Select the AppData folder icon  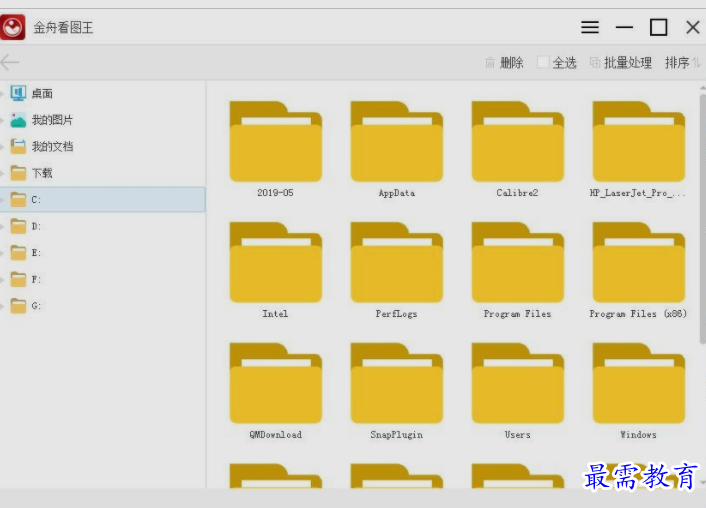pos(397,141)
